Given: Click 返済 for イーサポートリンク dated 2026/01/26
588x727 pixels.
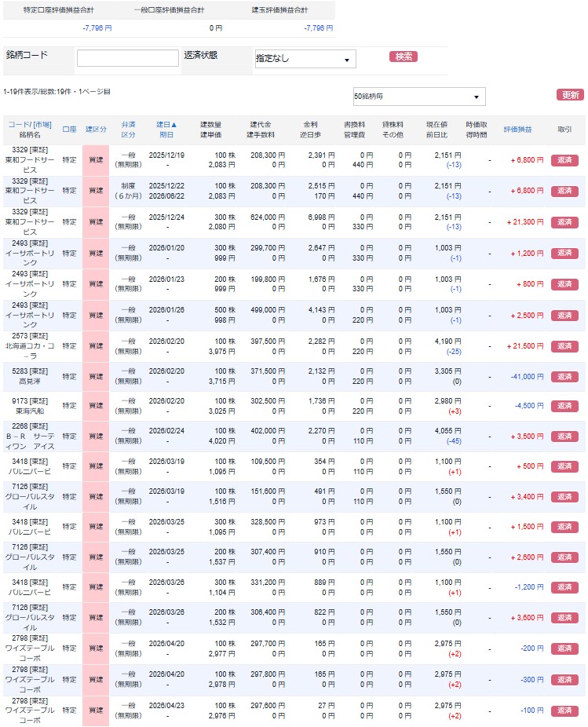Looking at the screenshot, I should pos(564,316).
